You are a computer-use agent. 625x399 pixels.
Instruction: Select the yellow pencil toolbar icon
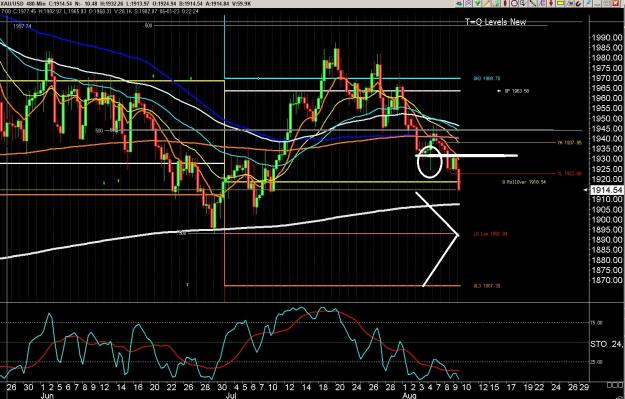click(487, 4)
